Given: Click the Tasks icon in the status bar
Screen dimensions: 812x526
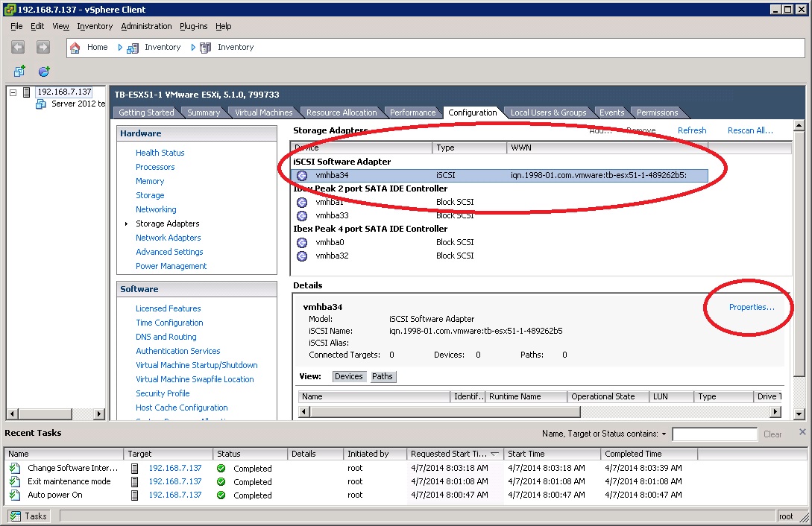Looking at the screenshot, I should [16, 516].
